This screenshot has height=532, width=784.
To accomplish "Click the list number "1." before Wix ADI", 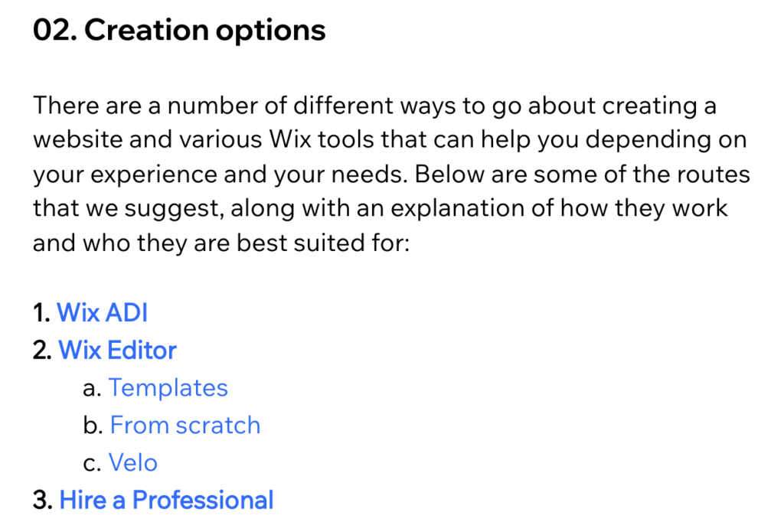I will [42, 313].
